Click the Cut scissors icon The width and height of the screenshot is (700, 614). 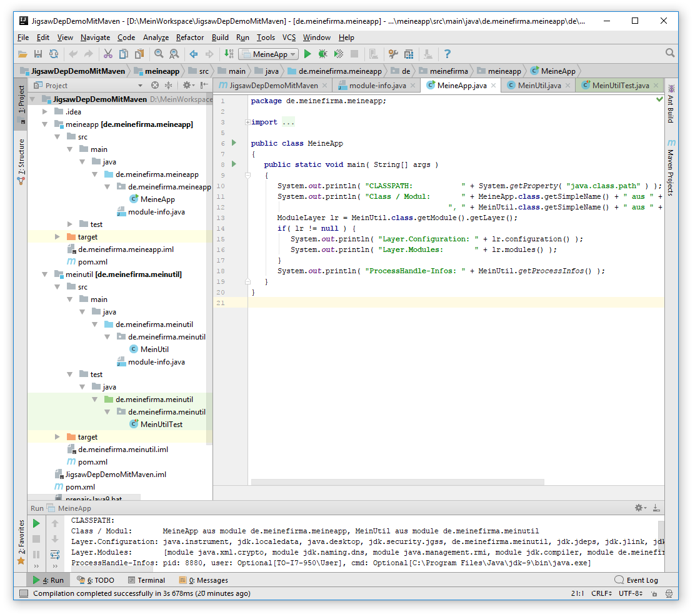point(108,54)
